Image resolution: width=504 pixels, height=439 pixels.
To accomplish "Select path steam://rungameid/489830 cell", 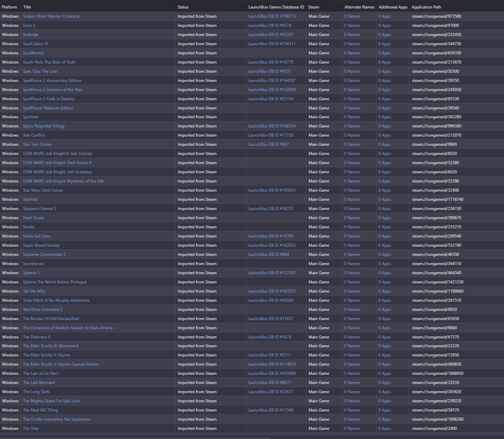I will (x=437, y=364).
